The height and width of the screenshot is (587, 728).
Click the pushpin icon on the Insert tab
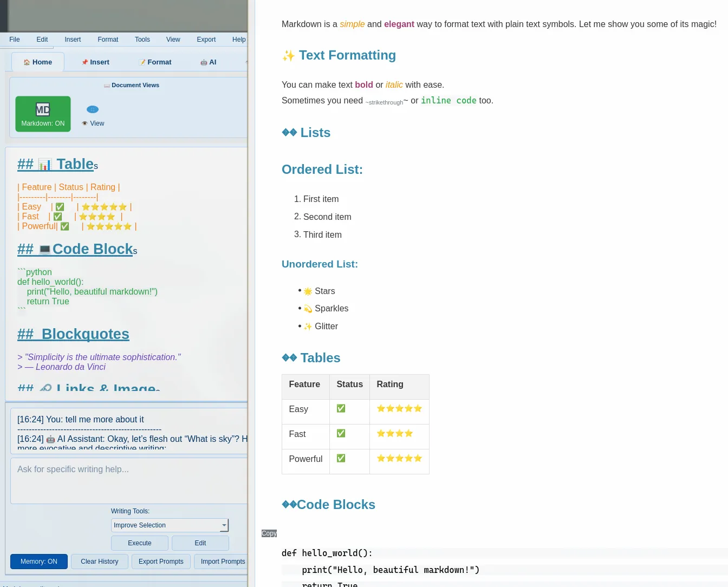tap(85, 62)
